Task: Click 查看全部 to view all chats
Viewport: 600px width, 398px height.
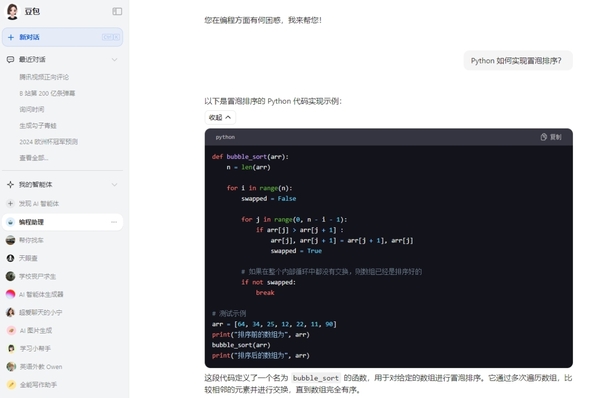Action: point(34,158)
